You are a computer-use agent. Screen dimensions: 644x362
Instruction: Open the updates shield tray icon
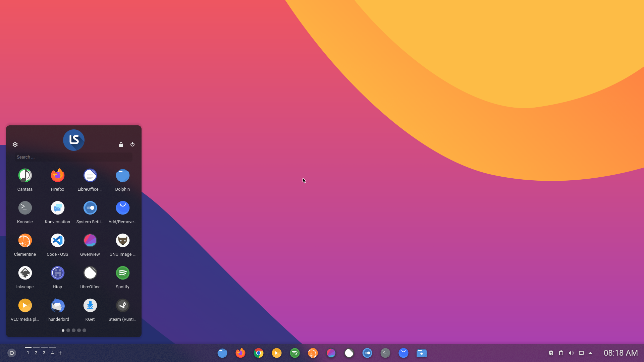551,353
